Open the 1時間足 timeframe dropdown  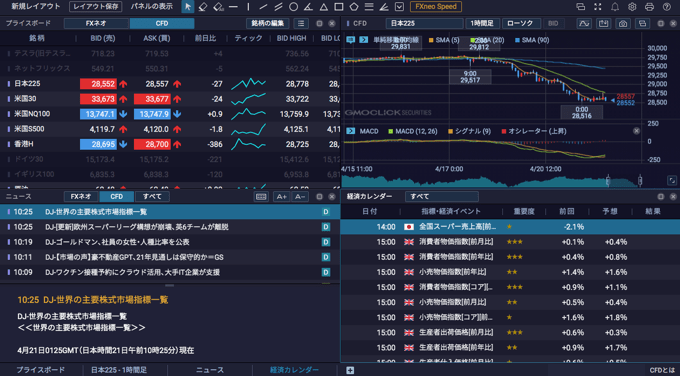(482, 23)
